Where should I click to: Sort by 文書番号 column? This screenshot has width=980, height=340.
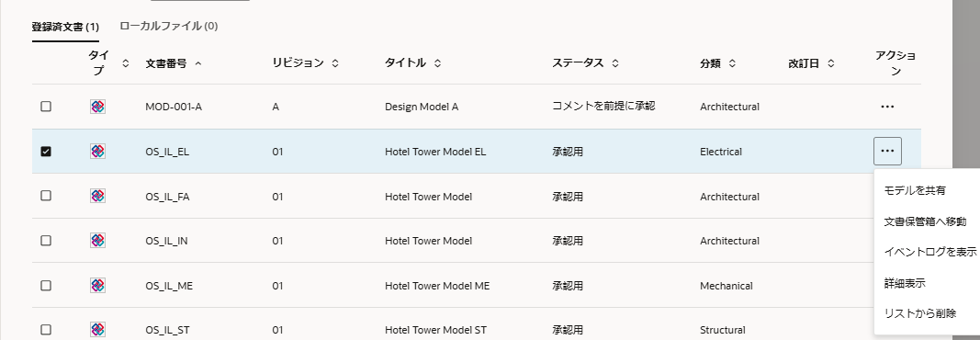(x=174, y=63)
